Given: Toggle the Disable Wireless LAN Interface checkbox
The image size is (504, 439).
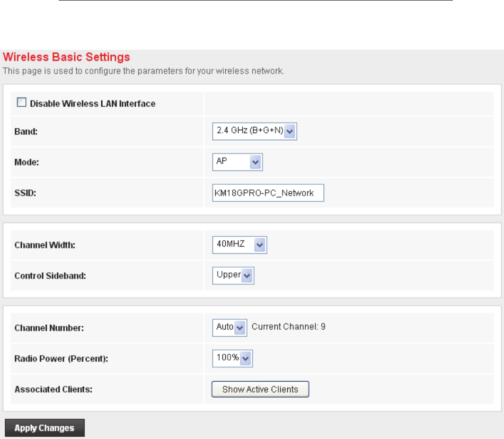Looking at the screenshot, I should point(21,102).
